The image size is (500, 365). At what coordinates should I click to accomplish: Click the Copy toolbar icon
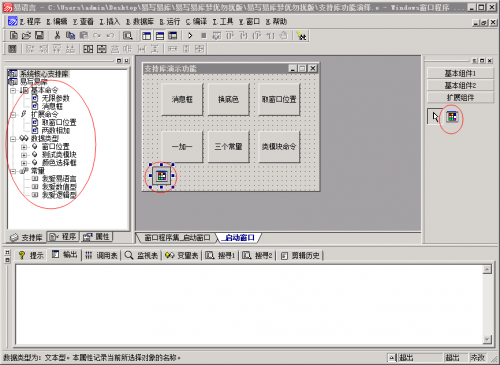[70, 35]
